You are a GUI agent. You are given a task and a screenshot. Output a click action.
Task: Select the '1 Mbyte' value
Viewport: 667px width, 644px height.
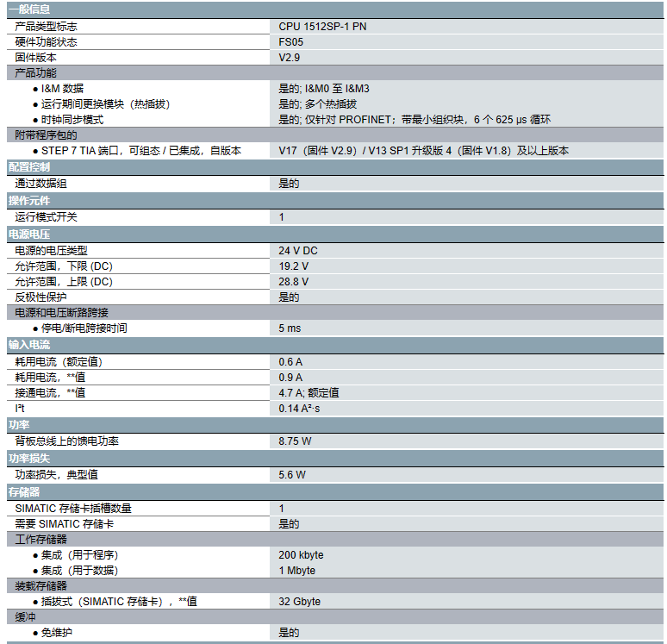(x=297, y=571)
